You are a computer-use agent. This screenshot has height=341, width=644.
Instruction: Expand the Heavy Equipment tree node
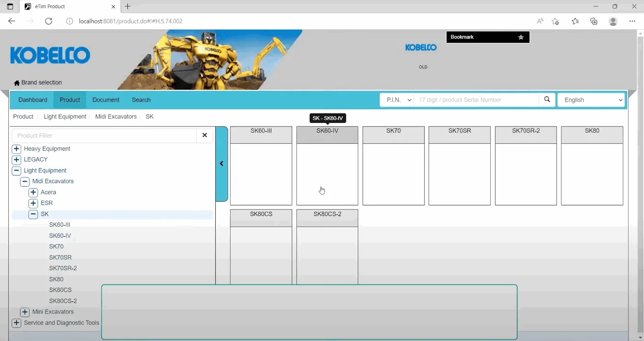[x=17, y=149]
